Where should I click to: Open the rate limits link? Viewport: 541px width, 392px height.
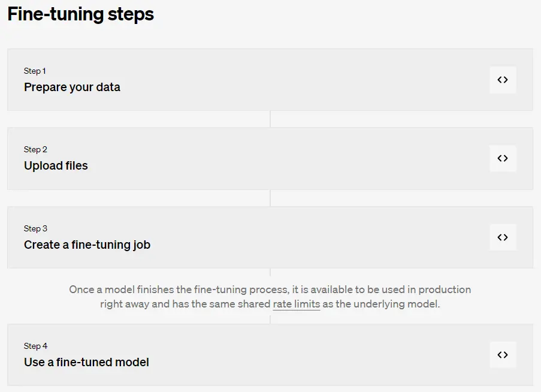(x=297, y=304)
